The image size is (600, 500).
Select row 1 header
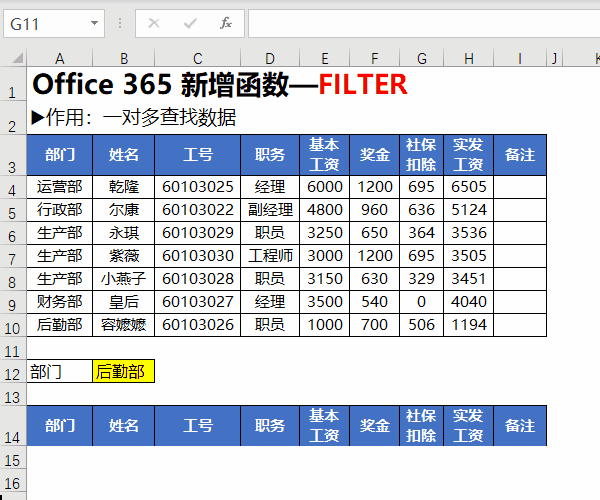(13, 84)
